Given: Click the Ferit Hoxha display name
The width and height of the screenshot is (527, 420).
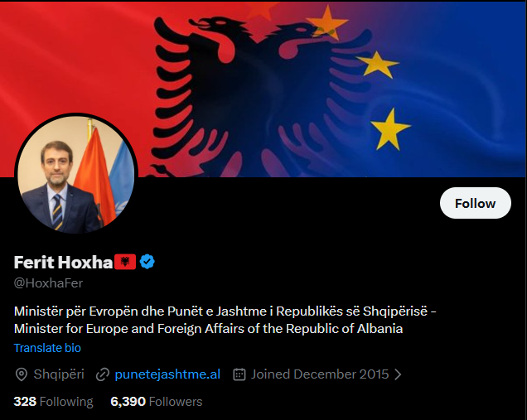Looking at the screenshot, I should pos(63,262).
